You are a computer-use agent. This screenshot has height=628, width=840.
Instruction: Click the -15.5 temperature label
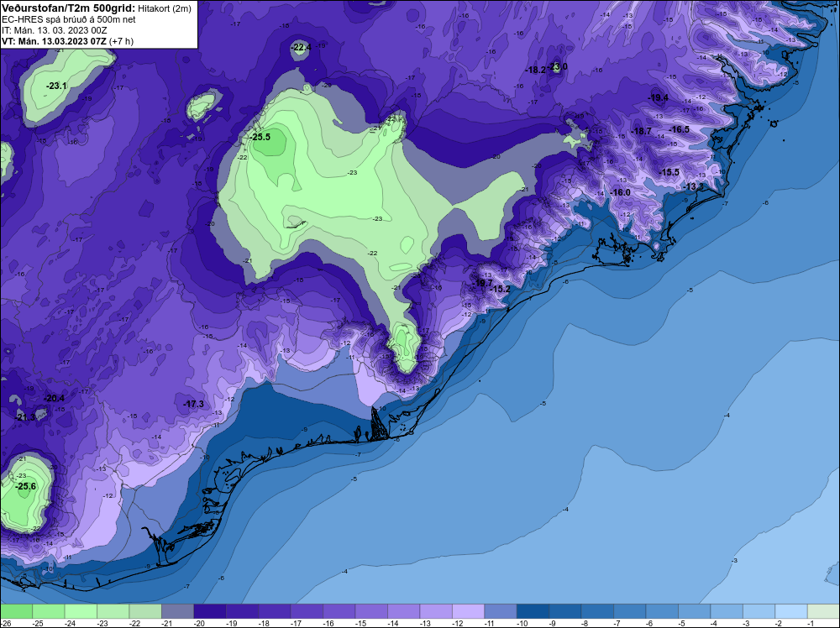tap(669, 172)
